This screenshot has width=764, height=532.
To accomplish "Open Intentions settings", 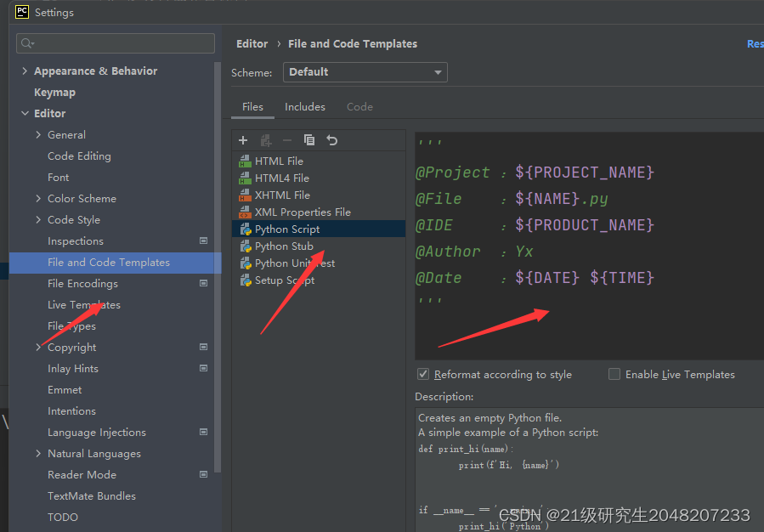I will point(71,411).
